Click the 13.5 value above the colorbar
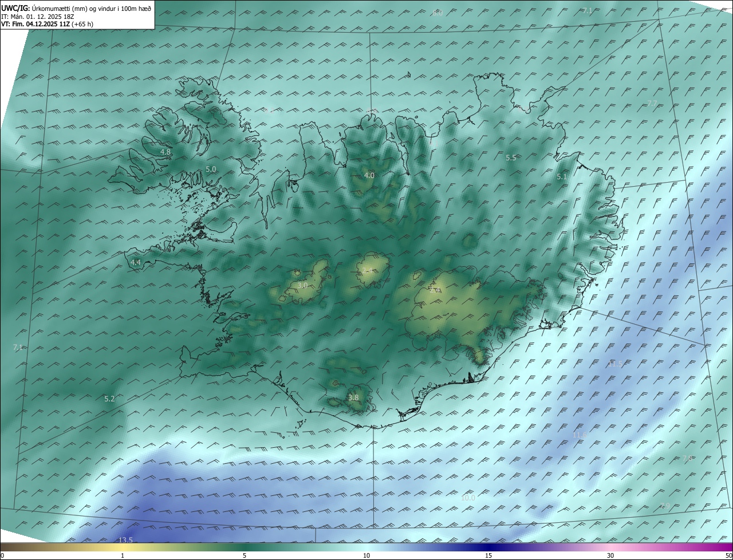 pyautogui.click(x=125, y=540)
